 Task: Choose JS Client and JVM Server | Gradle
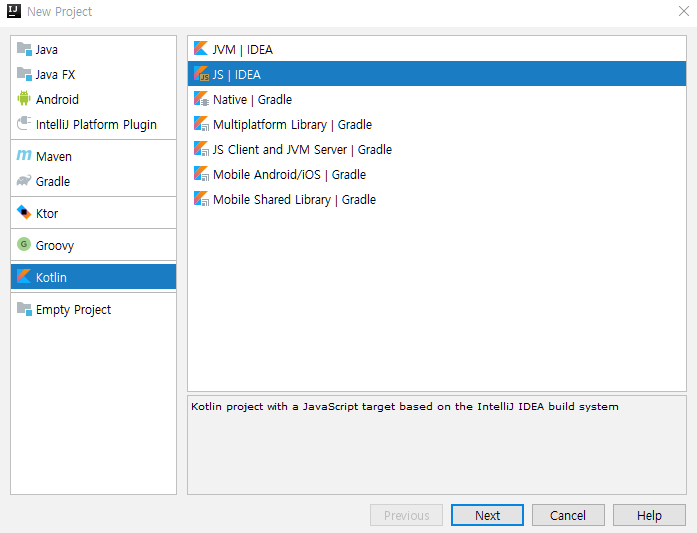click(x=302, y=149)
